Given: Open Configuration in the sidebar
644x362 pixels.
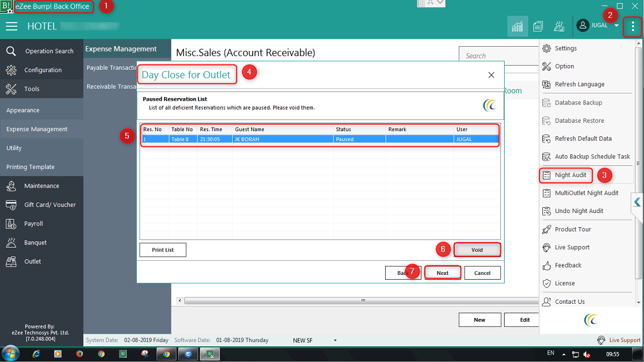Looking at the screenshot, I should pyautogui.click(x=41, y=70).
